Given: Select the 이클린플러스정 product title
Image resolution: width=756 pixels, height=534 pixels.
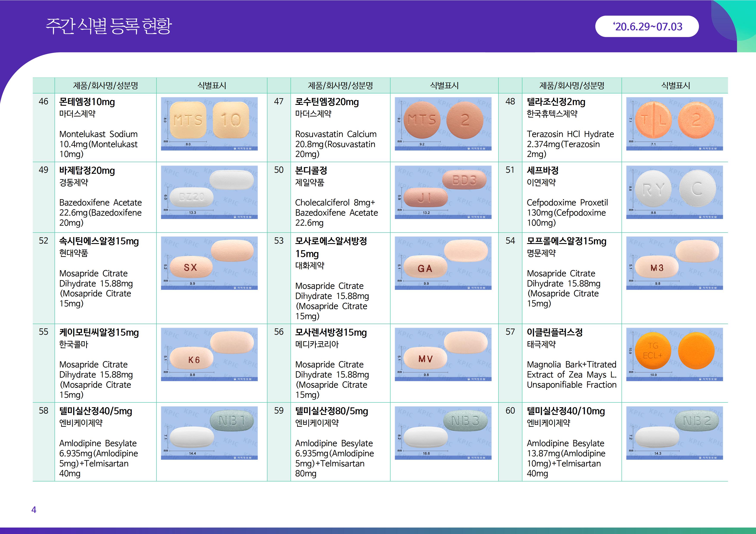Looking at the screenshot, I should point(555,332).
